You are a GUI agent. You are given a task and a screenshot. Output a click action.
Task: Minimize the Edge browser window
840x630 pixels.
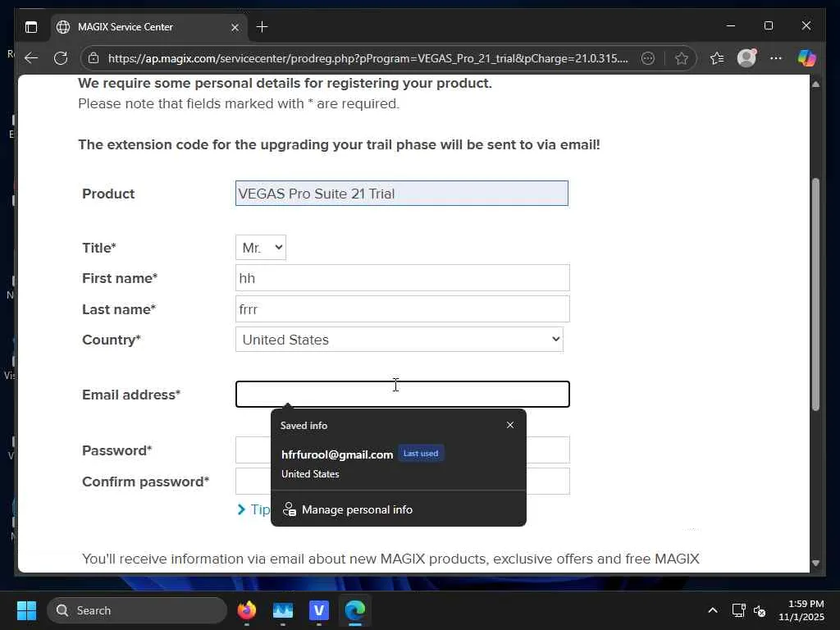pos(731,25)
